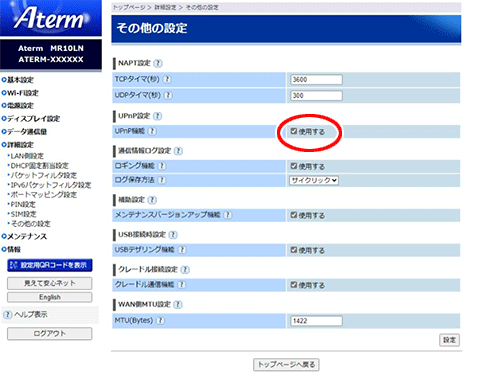The height and width of the screenshot is (388, 500).
Task: Toggle USBテザリング機能 使用する checkbox
Action: 294,250
